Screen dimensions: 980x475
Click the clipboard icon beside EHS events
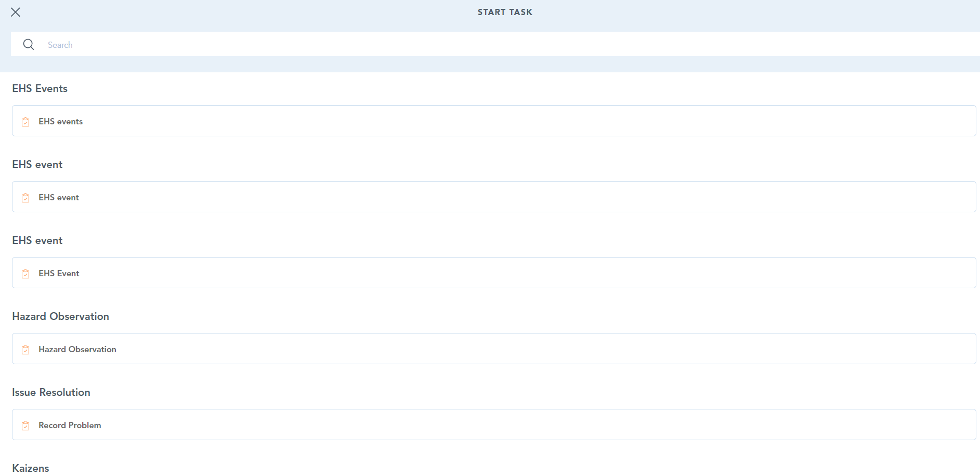tap(25, 122)
